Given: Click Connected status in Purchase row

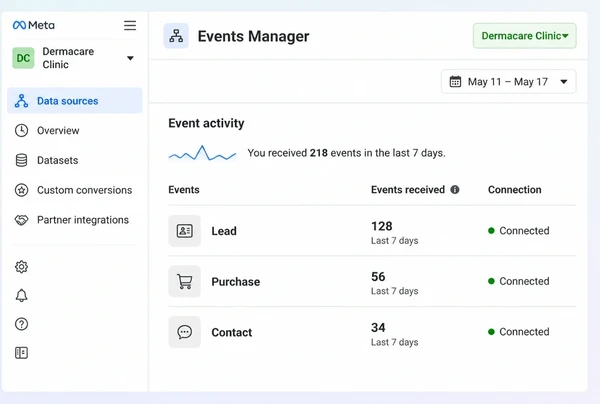Looking at the screenshot, I should [x=518, y=281].
